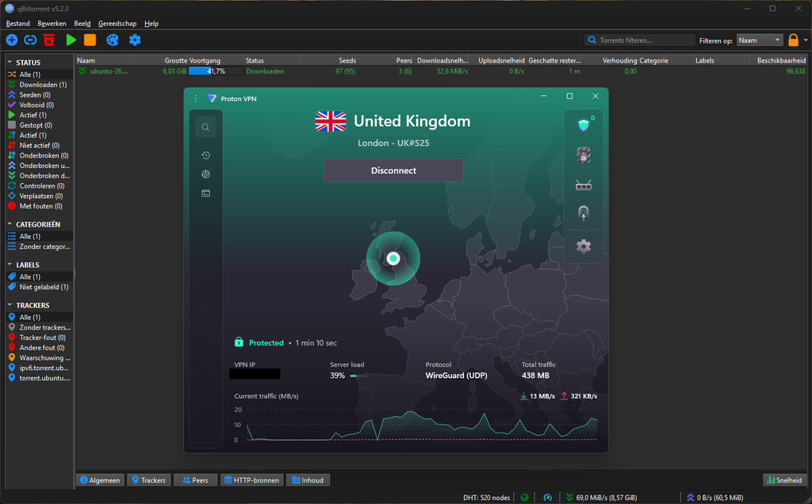
Task: Collapse the LABELS section
Action: click(x=10, y=265)
